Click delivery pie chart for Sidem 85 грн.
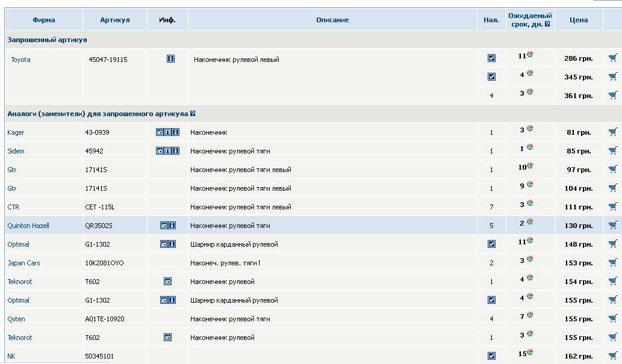This screenshot has width=622, height=364. point(530,147)
